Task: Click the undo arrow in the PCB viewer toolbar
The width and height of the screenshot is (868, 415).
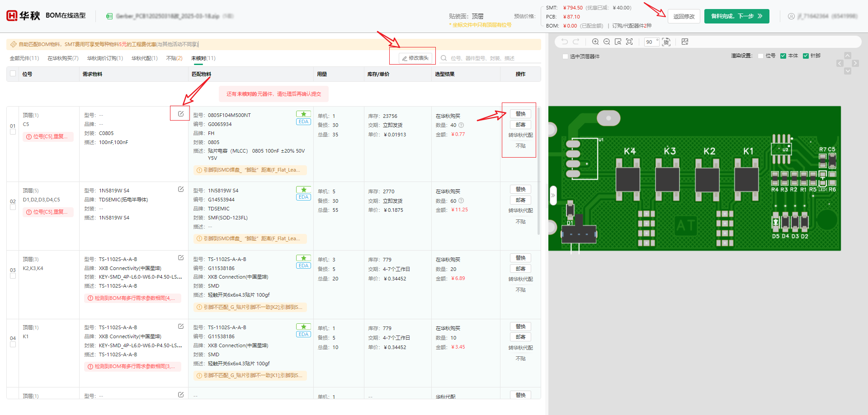Action: point(564,42)
